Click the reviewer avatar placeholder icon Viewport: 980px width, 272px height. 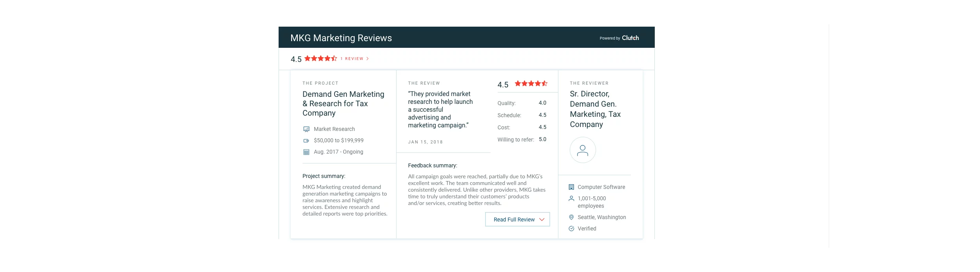[x=583, y=150]
